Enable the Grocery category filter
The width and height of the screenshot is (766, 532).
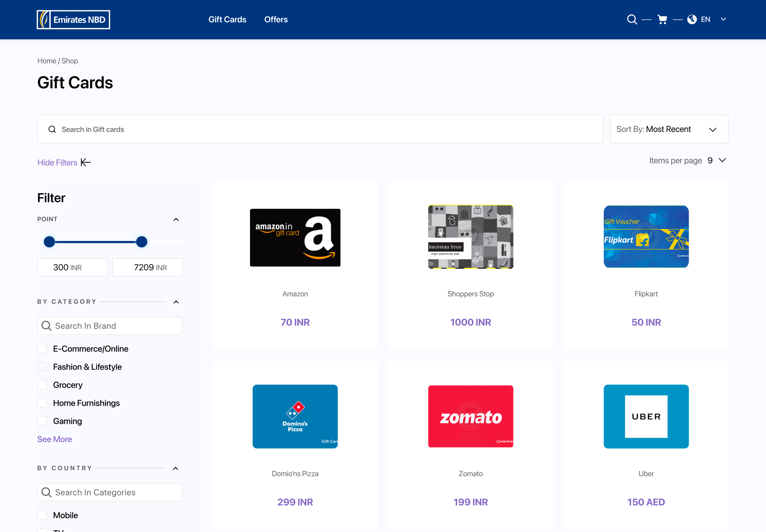(x=42, y=385)
